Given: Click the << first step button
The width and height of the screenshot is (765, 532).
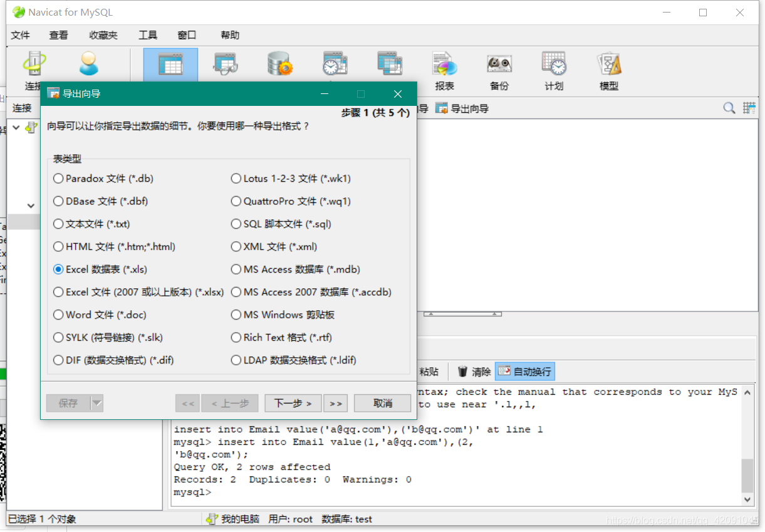Looking at the screenshot, I should [x=187, y=403].
